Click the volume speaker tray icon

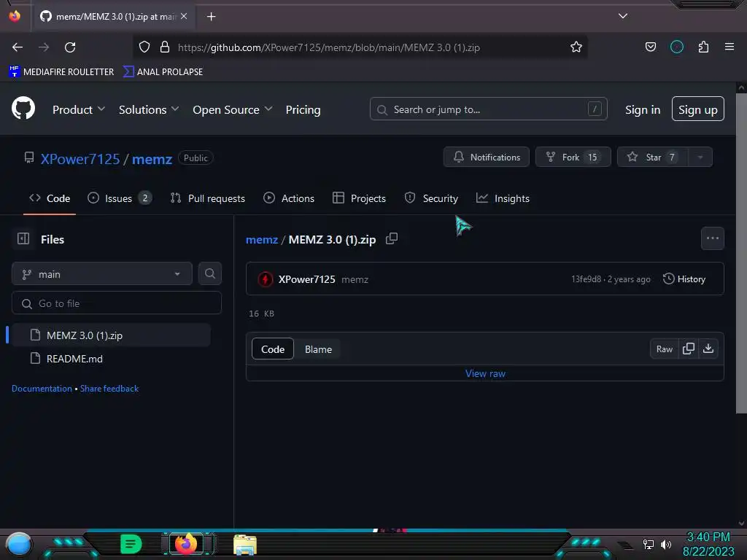coord(665,544)
